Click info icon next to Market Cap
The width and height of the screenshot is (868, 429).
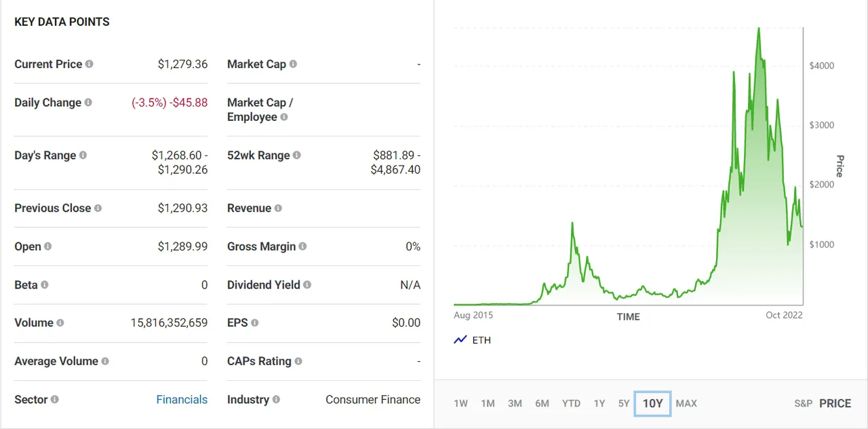click(x=293, y=64)
